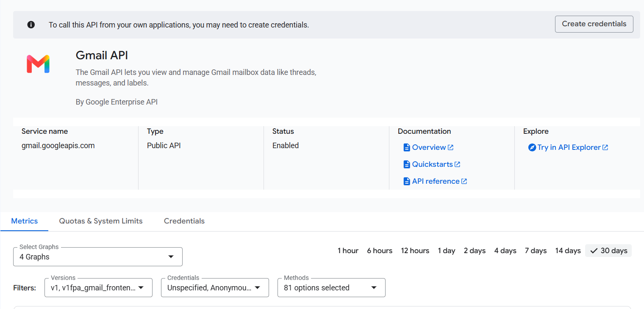Click the Enabled status value
This screenshot has width=644, height=309.
click(286, 146)
